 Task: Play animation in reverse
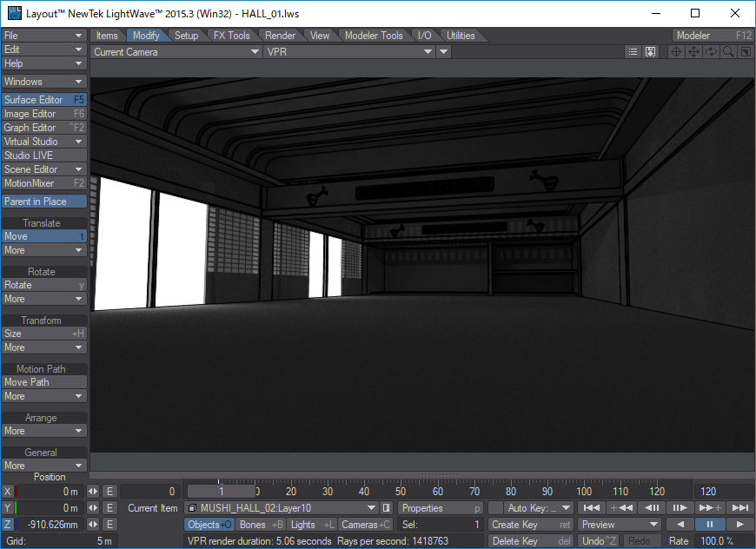point(680,525)
